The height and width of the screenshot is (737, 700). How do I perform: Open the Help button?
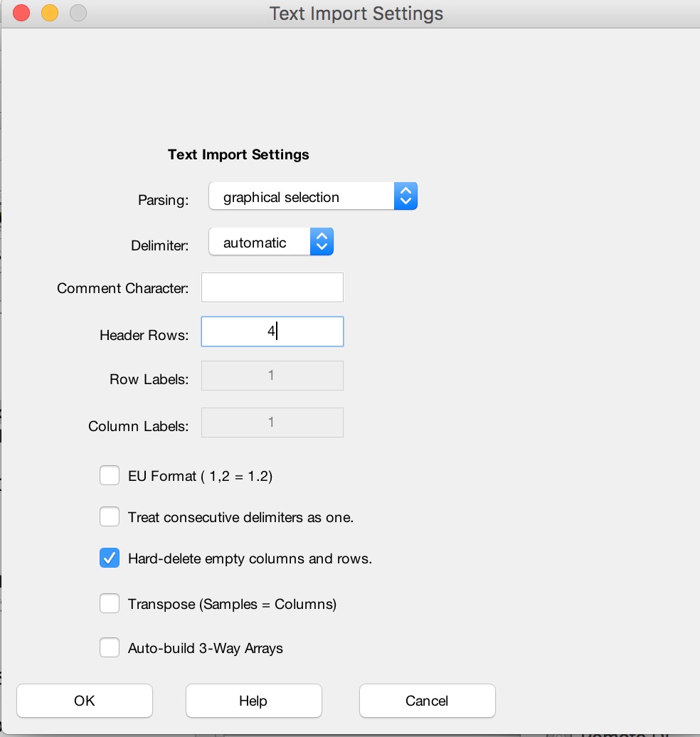click(x=253, y=701)
